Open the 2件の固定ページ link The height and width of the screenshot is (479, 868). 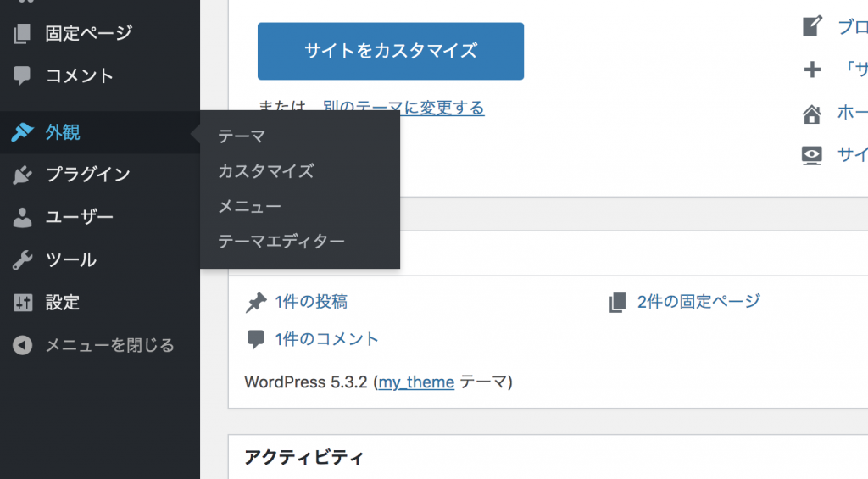pos(698,302)
